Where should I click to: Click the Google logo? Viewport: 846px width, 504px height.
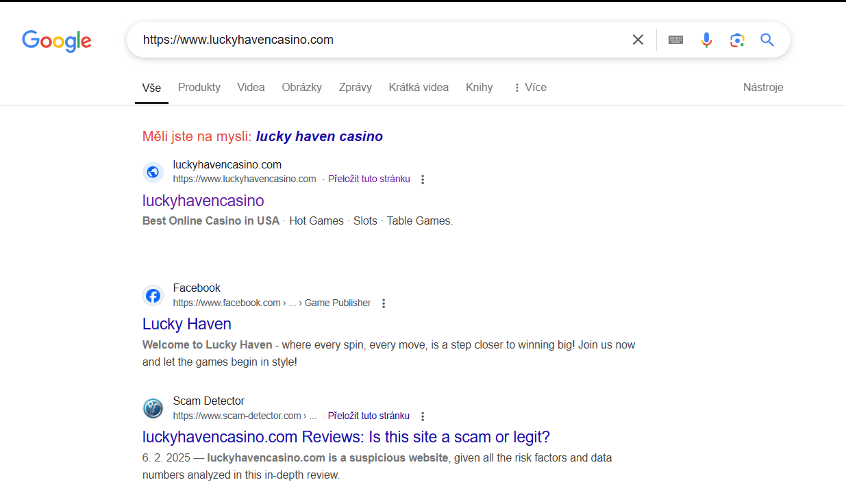57,40
